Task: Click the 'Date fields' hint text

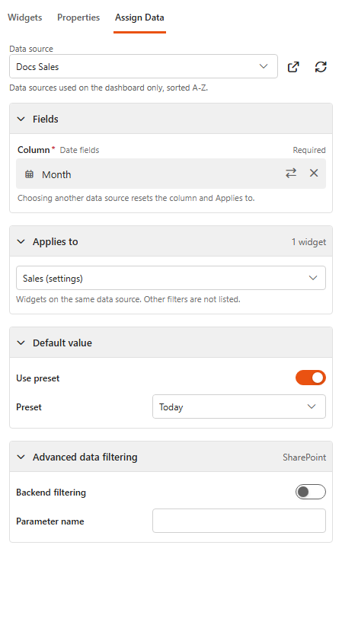Action: 79,150
